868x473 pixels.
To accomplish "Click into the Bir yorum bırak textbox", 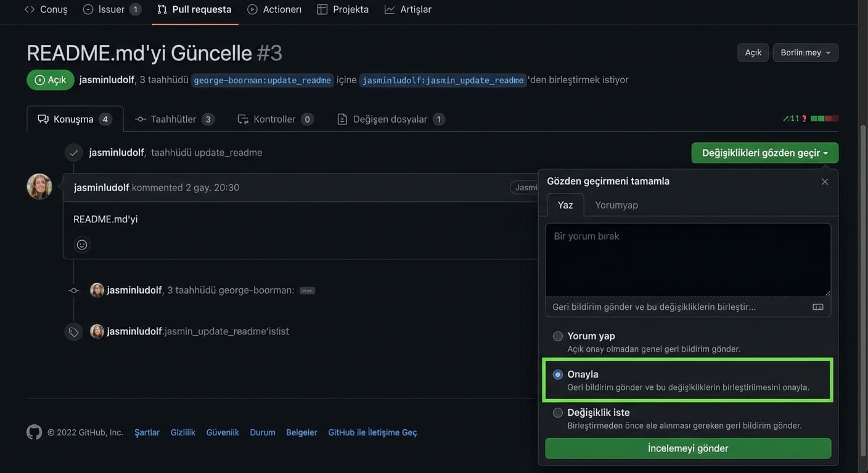I will click(x=688, y=260).
